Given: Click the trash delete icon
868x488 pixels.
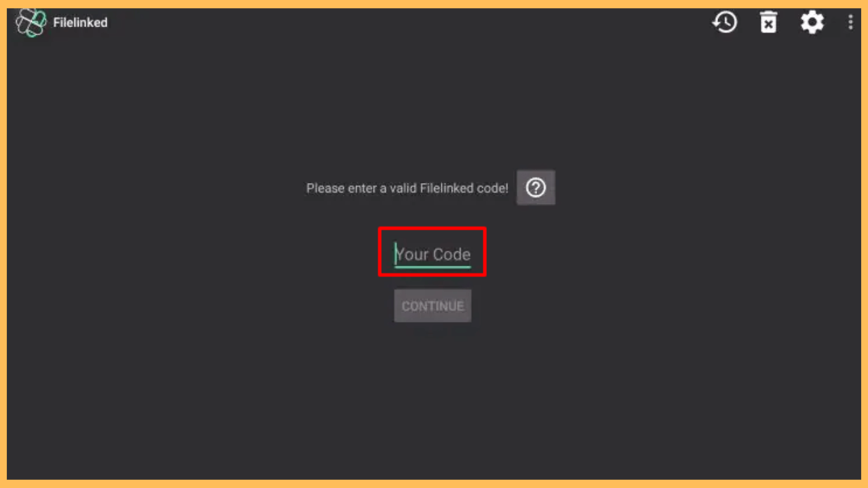Looking at the screenshot, I should (x=768, y=22).
